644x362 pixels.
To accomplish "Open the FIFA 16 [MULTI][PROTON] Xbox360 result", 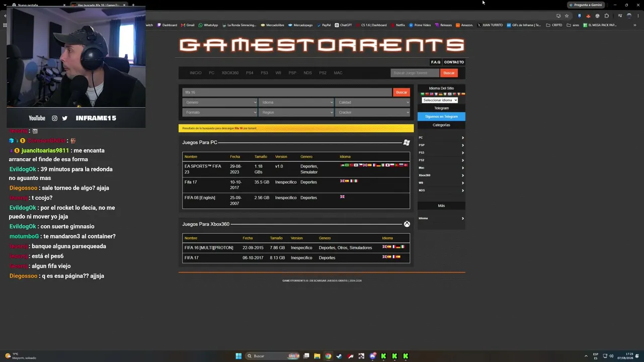I will tap(209, 248).
